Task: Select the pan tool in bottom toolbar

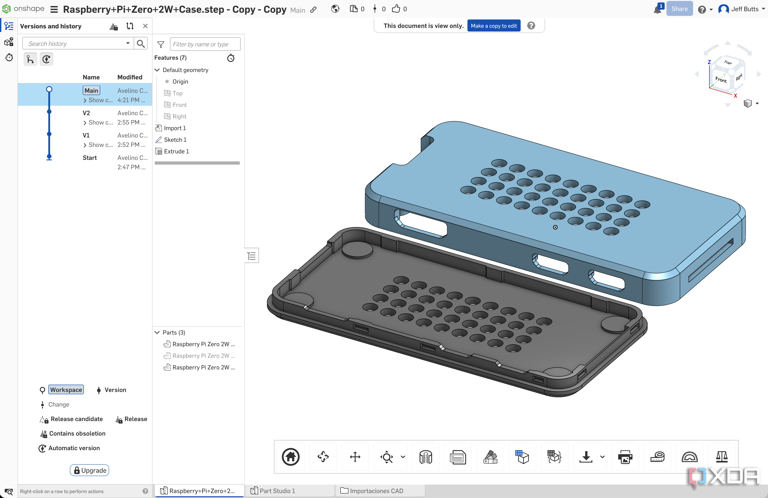Action: coord(355,457)
